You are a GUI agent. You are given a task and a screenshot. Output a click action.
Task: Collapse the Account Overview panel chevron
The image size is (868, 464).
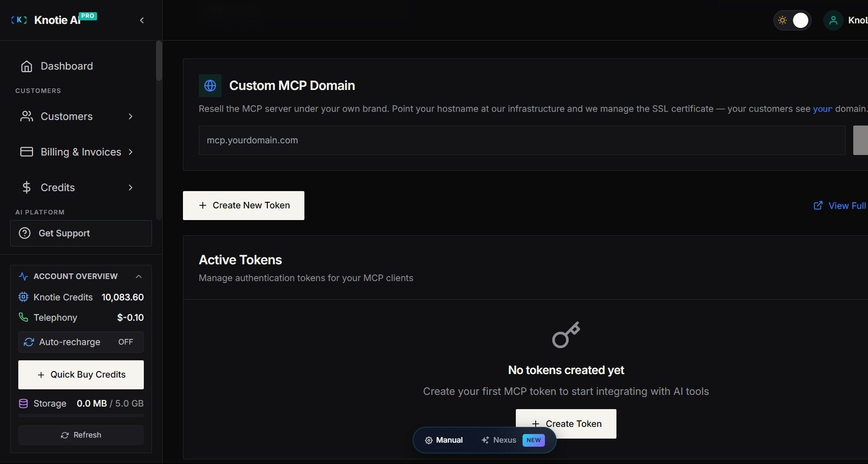[x=139, y=276]
